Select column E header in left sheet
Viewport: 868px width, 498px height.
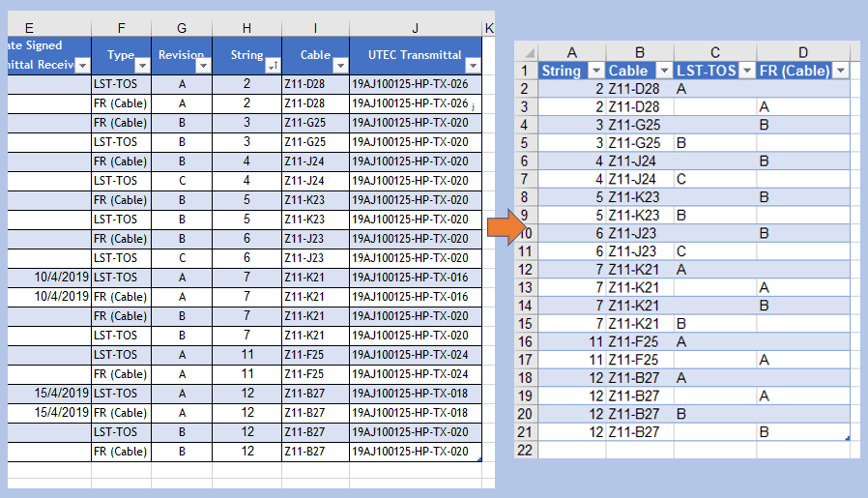49,28
